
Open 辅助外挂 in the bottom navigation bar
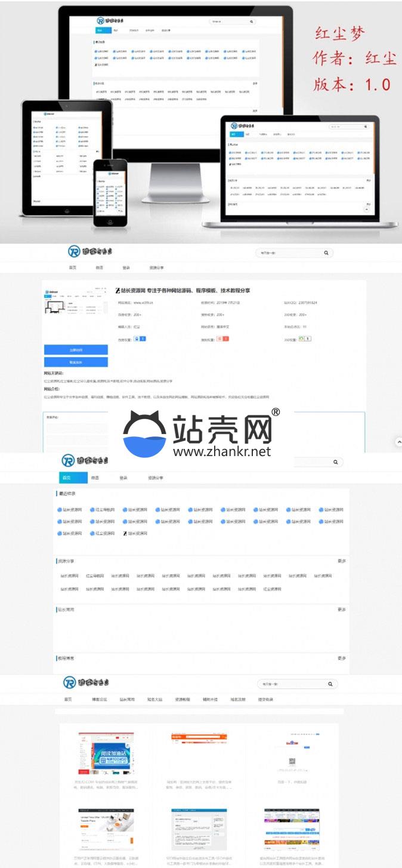pos(210,699)
